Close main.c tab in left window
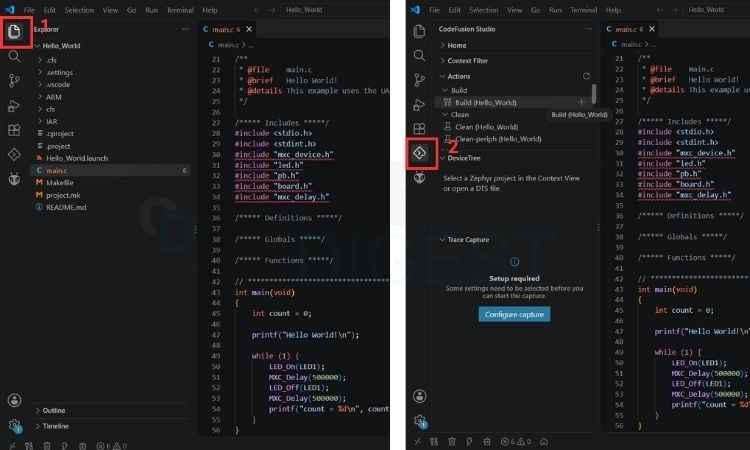The image size is (750, 450). tap(249, 29)
